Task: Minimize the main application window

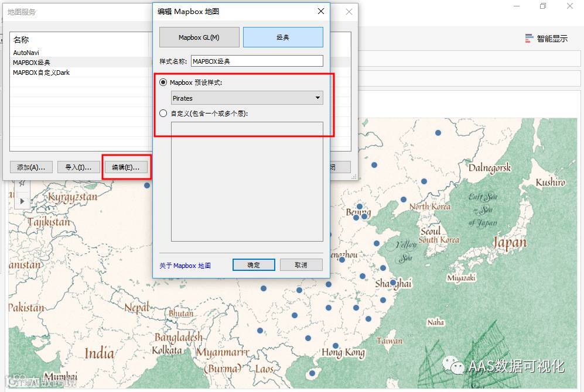Action: (x=517, y=6)
